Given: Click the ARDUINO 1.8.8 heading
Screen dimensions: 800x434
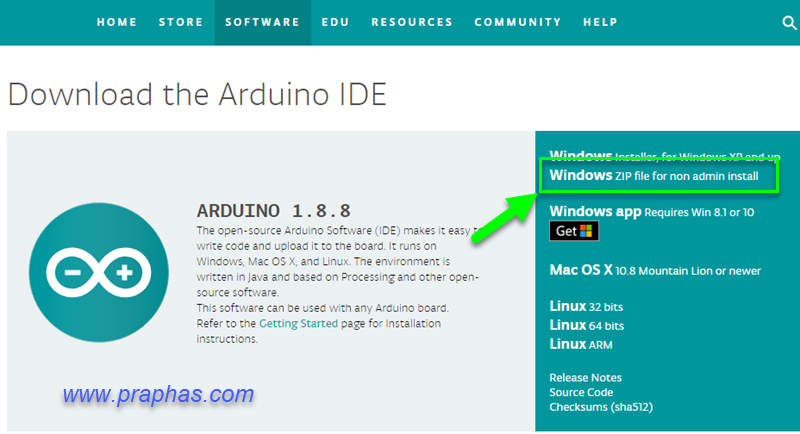Looking at the screenshot, I should [274, 211].
